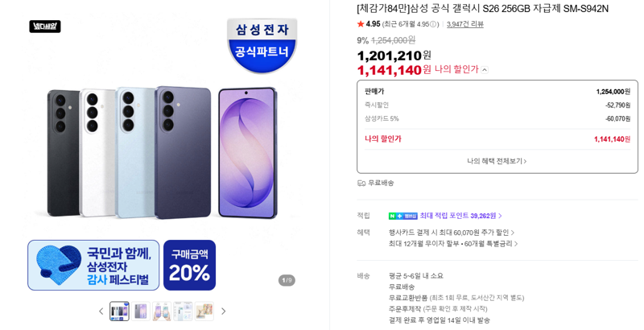Select the fifth product thumbnail
The width and height of the screenshot is (644, 330).
tap(204, 311)
